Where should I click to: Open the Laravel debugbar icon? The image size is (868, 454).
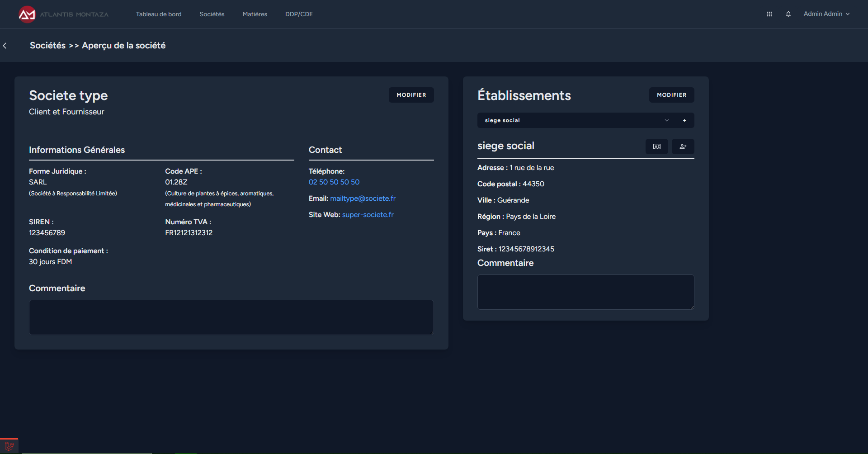tap(9, 446)
